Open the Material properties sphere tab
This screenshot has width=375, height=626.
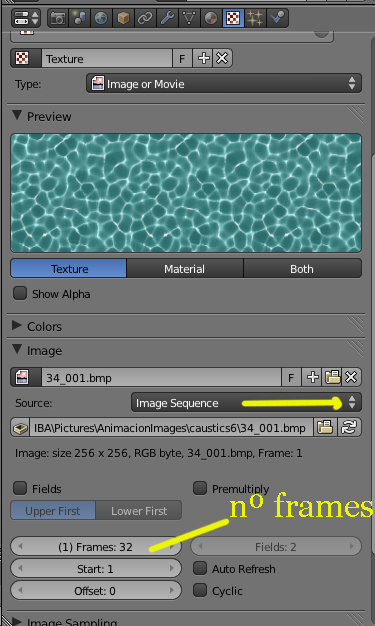point(210,18)
